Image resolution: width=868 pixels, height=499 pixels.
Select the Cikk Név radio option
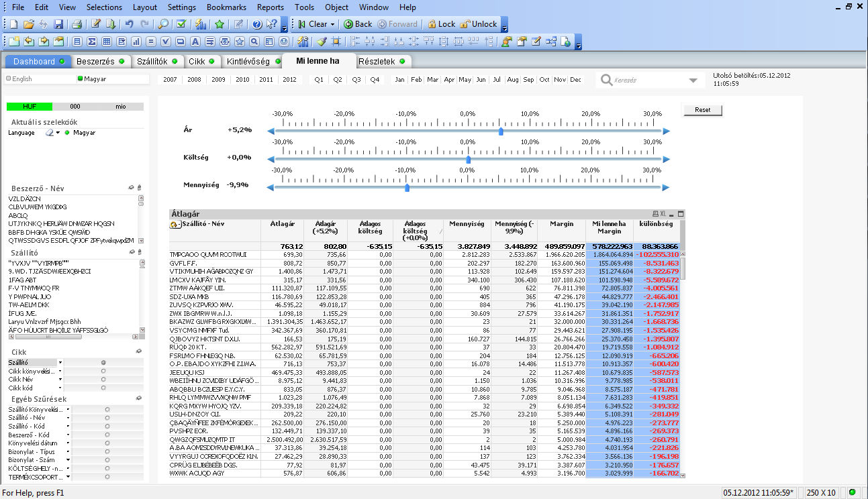point(103,379)
